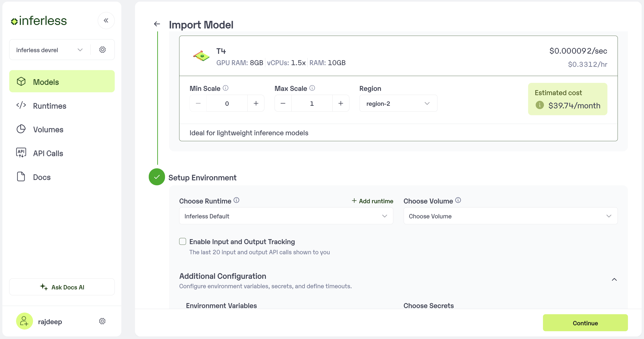Open the Choose Volume dropdown field
The width and height of the screenshot is (644, 339).
pos(510,216)
